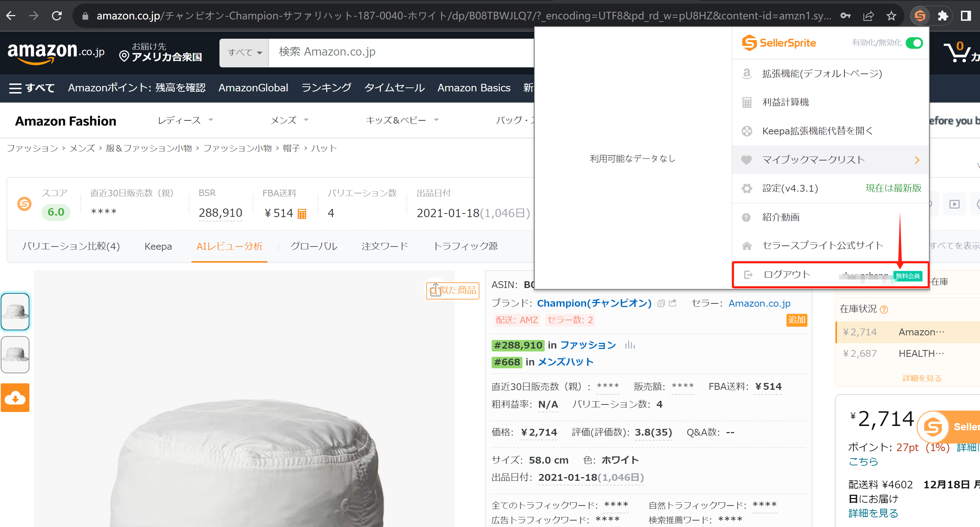Image resolution: width=980 pixels, height=527 pixels.
Task: Open セラースプライト公式サイト menu item
Action: (830, 246)
